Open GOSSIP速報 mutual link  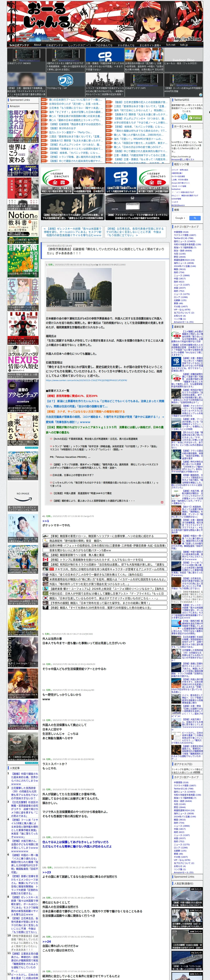tap(176, 199)
